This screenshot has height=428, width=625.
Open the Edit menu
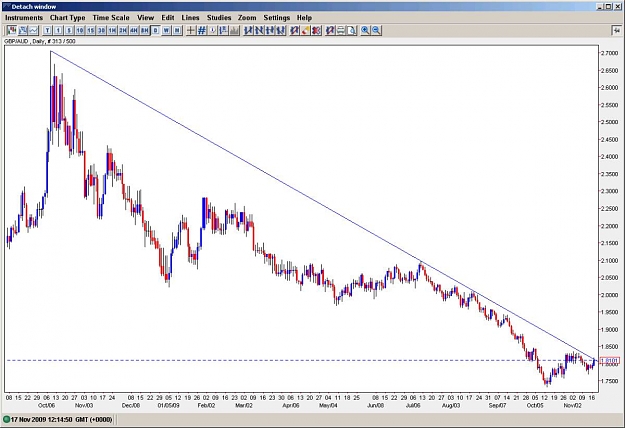coord(168,18)
